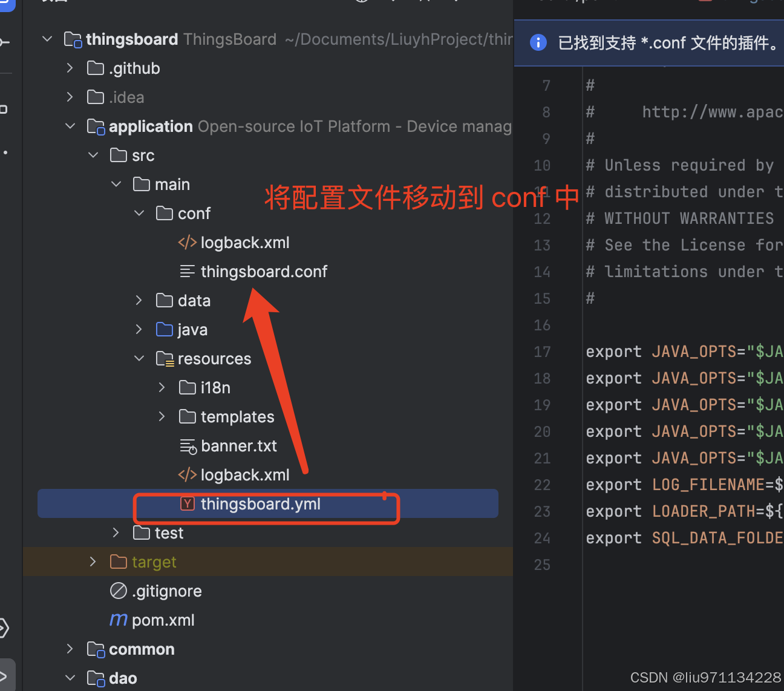Click the Maven icon next to pom.xml

(x=119, y=619)
